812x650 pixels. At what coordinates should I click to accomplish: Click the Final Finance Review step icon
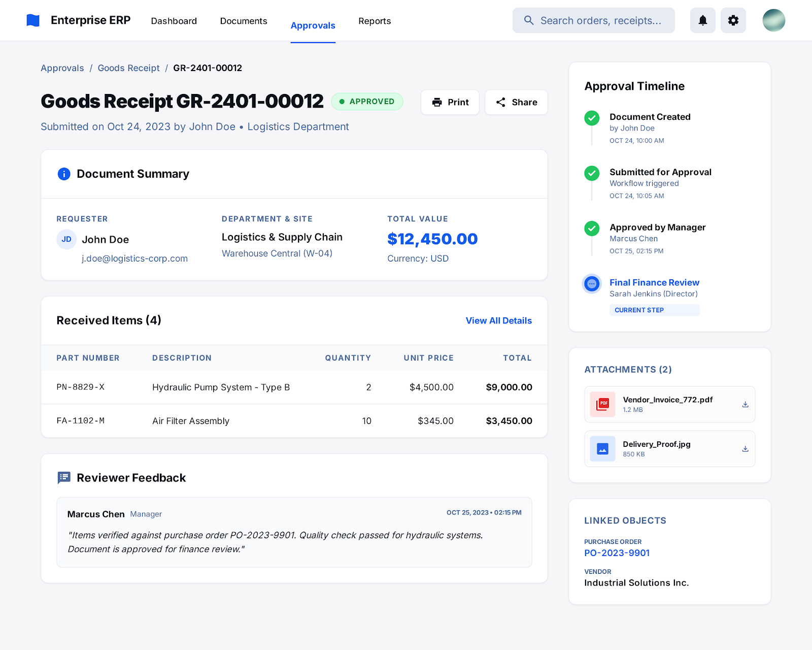pyautogui.click(x=592, y=284)
